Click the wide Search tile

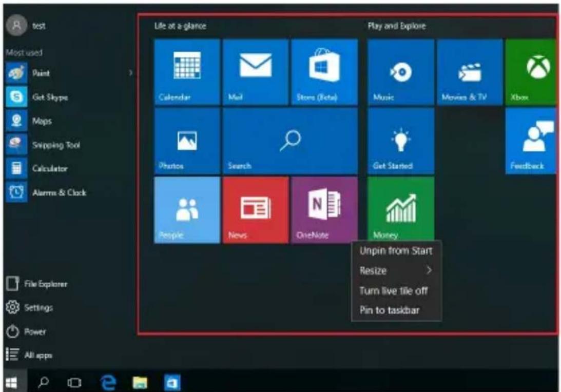point(290,141)
